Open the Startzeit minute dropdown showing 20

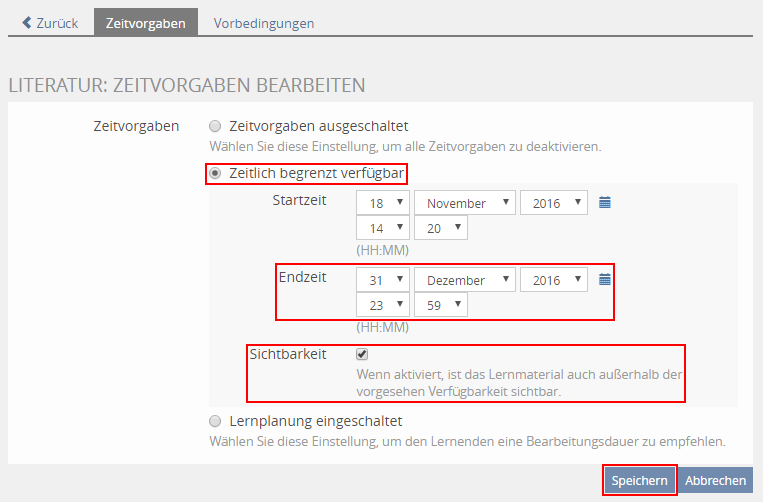coord(440,228)
